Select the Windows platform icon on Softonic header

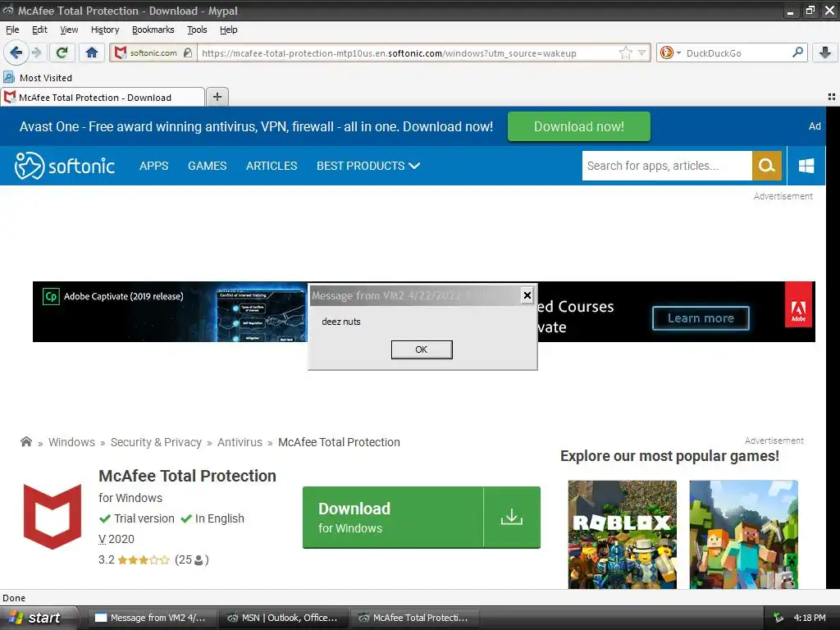[x=806, y=166]
